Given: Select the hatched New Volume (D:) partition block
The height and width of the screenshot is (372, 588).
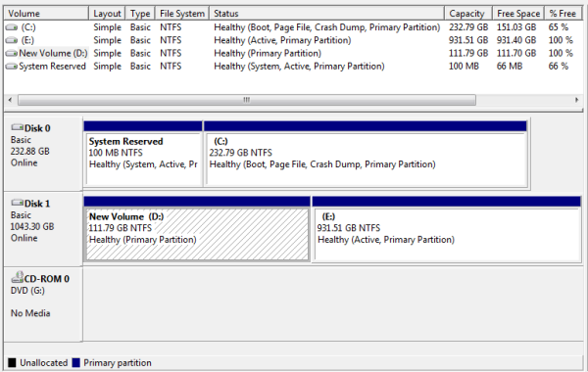Looking at the screenshot, I should 197,228.
